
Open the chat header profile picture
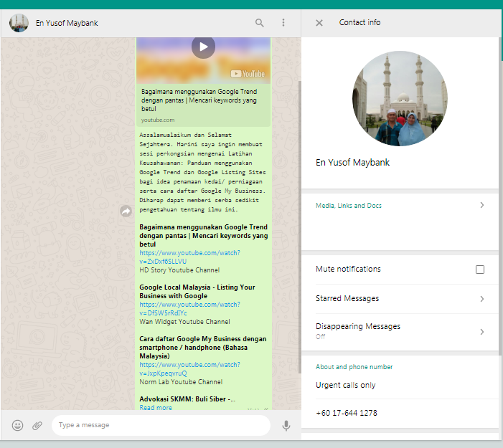(19, 23)
